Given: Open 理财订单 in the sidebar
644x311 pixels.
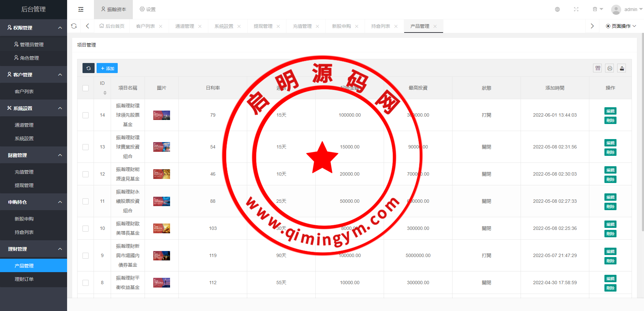Looking at the screenshot, I should (24, 279).
